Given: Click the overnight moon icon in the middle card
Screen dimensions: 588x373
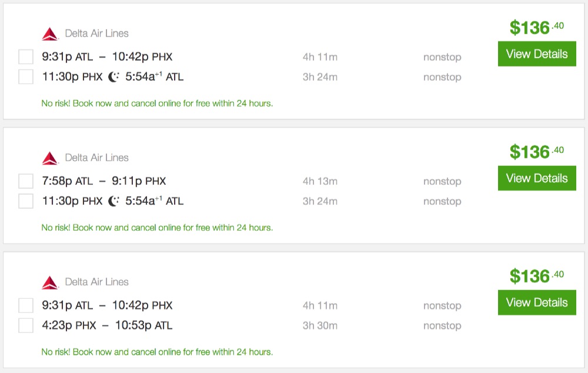Looking at the screenshot, I should coord(114,201).
